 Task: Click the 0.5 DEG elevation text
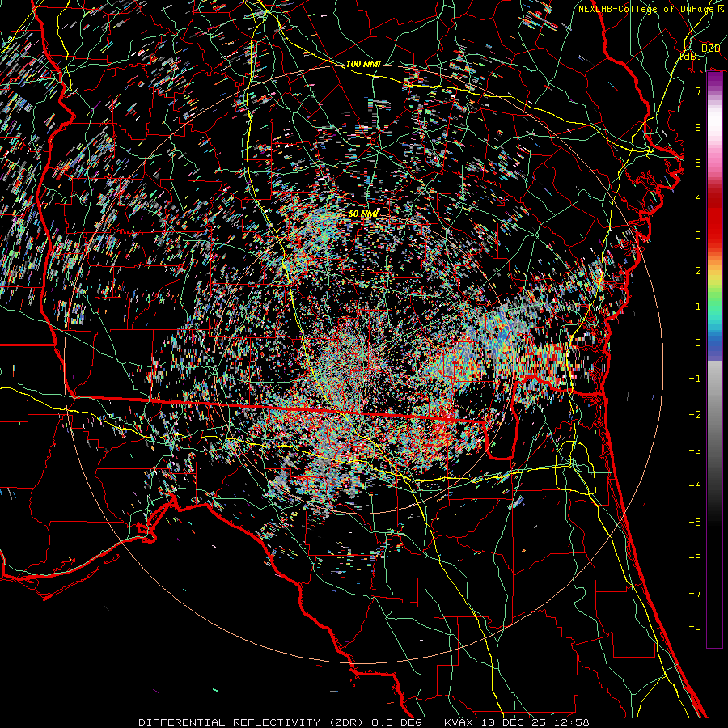pyautogui.click(x=396, y=722)
